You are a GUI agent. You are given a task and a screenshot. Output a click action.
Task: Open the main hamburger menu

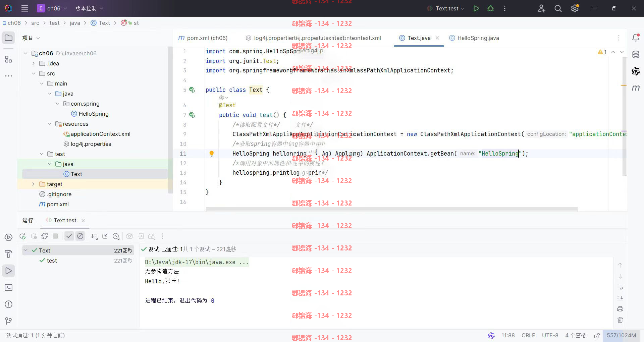click(24, 8)
